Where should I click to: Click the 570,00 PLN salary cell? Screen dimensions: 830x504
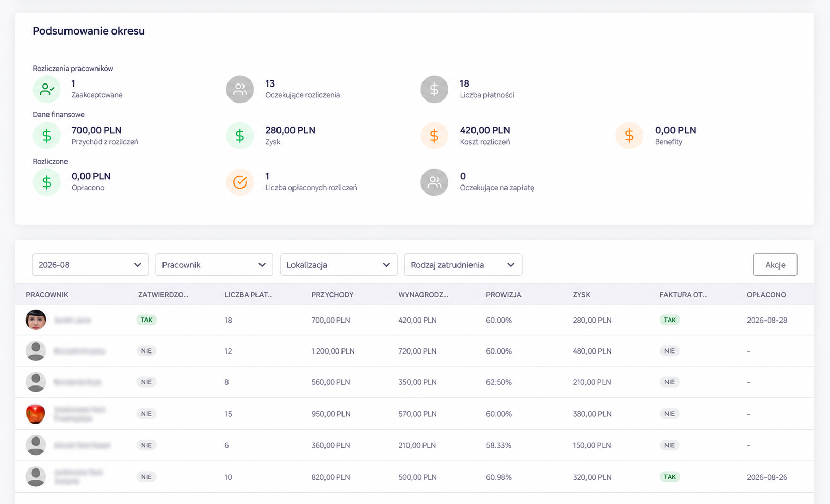pos(417,414)
